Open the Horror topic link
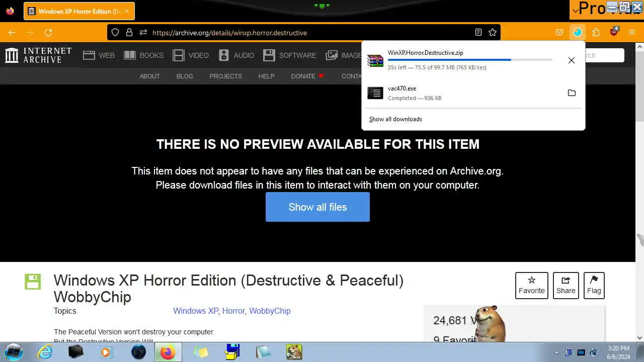The height and width of the screenshot is (362, 644). 233,311
